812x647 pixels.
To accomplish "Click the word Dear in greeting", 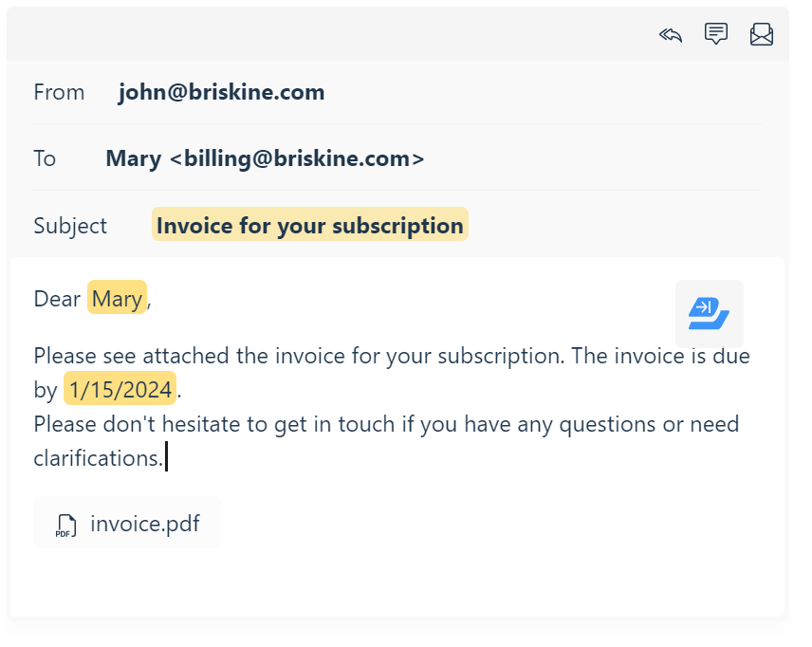I will 57,299.
